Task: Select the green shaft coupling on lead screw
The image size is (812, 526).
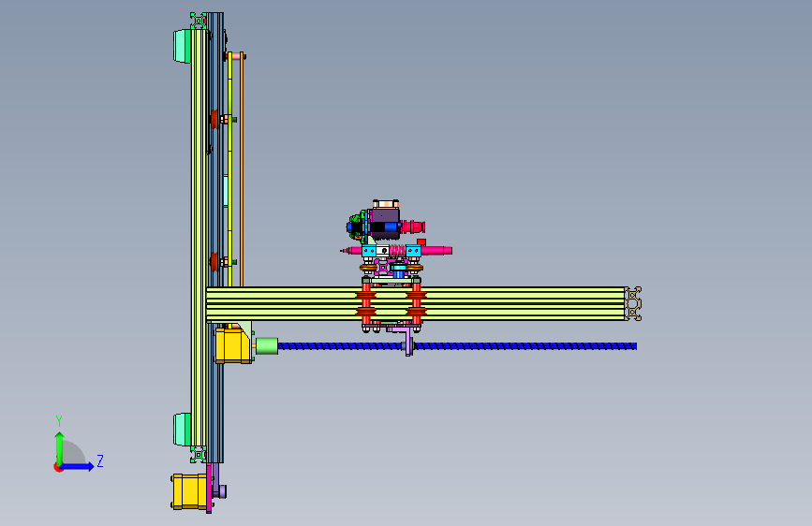Action: 267,346
